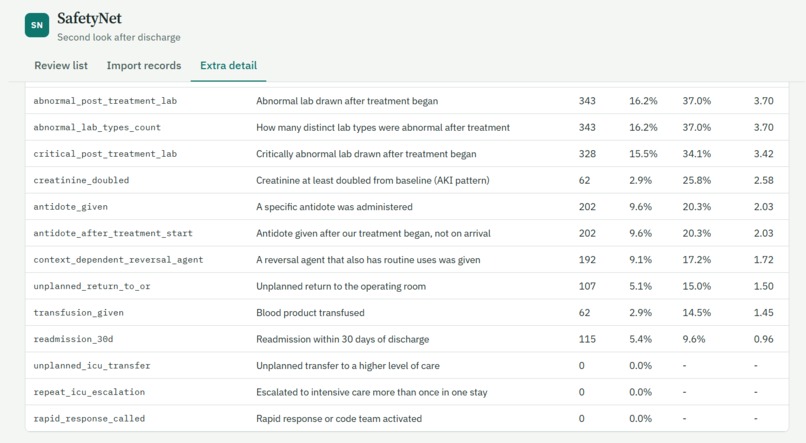Click count 328 in critical_post_treatment_lab row
Image resolution: width=806 pixels, height=443 pixels.
coord(587,154)
